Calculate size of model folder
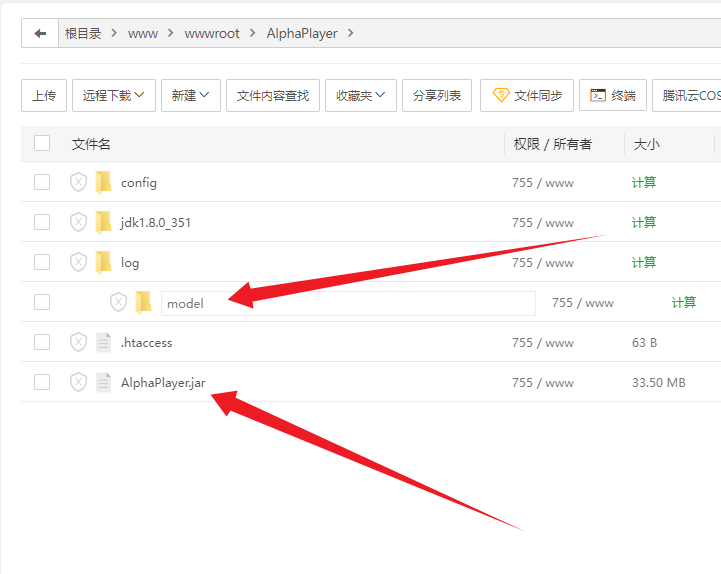The image size is (721, 574). (x=684, y=303)
